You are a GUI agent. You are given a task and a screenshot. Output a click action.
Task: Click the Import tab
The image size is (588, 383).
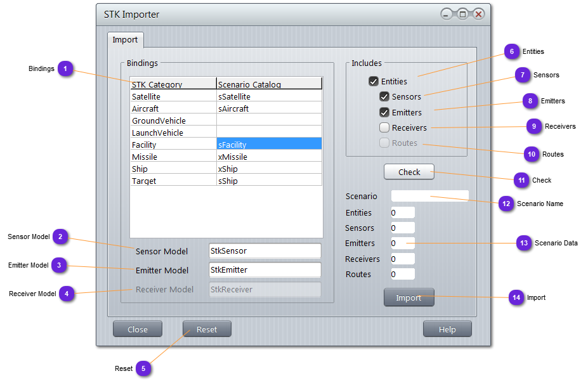click(125, 39)
